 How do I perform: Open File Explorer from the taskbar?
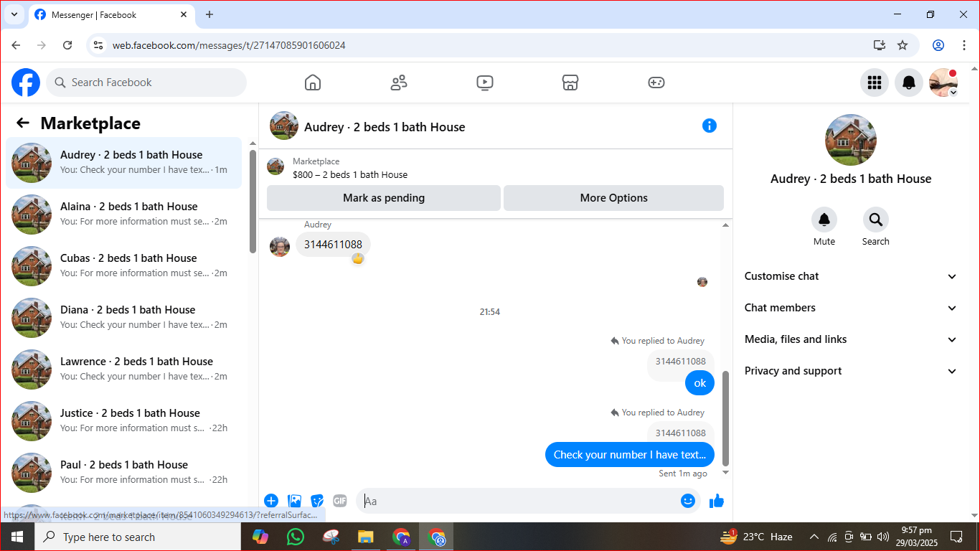point(366,537)
